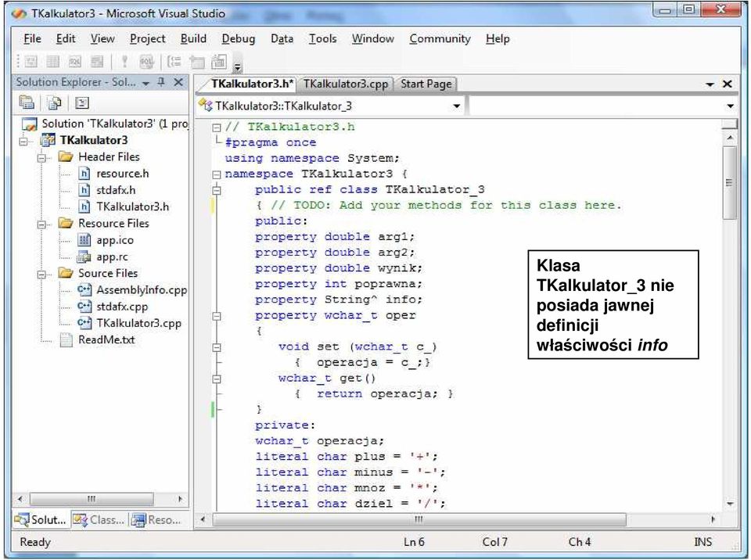
Task: Open the active files list arrow beside tabs
Action: coord(710,84)
